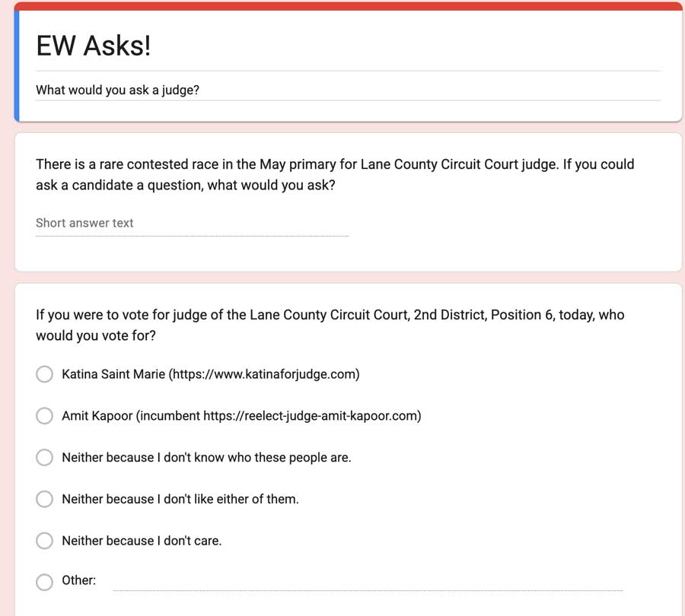Click the "don't like either of them" label text
The width and height of the screenshot is (685, 616).
coord(180,500)
